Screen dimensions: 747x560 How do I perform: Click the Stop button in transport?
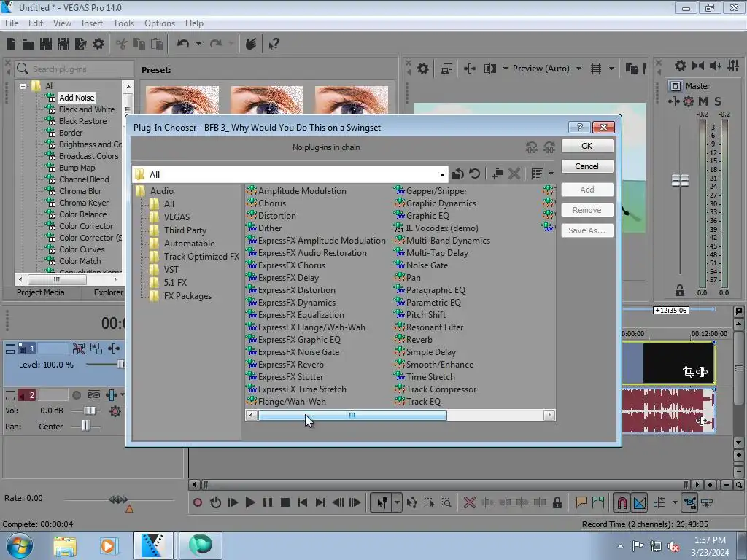click(285, 502)
